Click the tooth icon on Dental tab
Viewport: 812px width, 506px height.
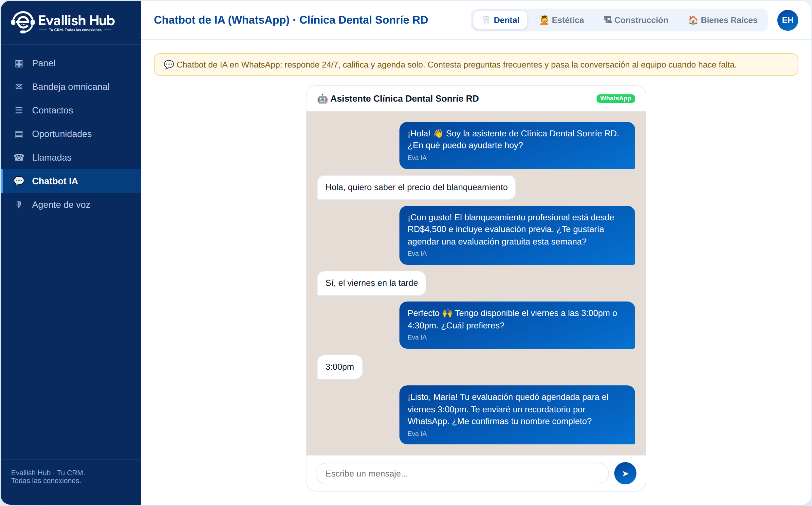(486, 20)
